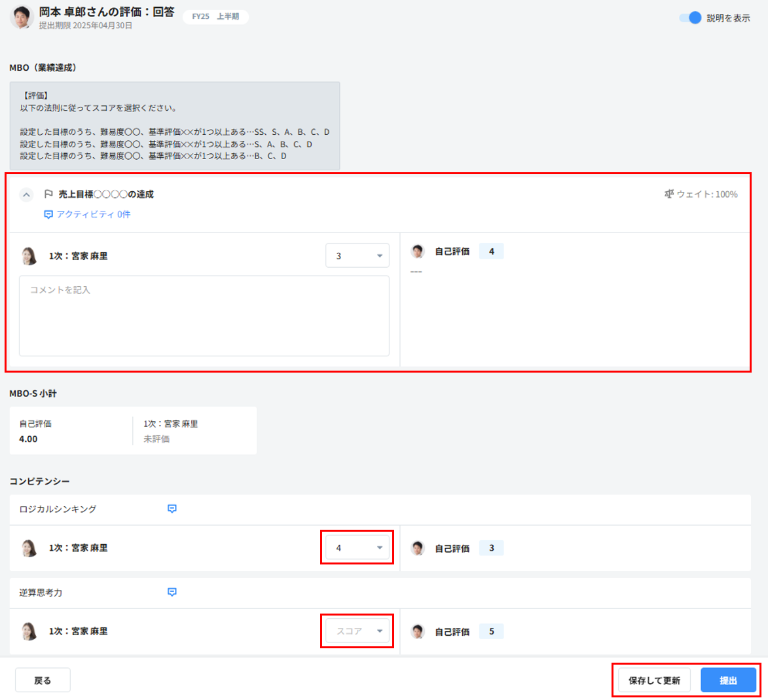This screenshot has width=768, height=700.
Task: Click the FY25 上半期 period badge
Action: point(215,16)
